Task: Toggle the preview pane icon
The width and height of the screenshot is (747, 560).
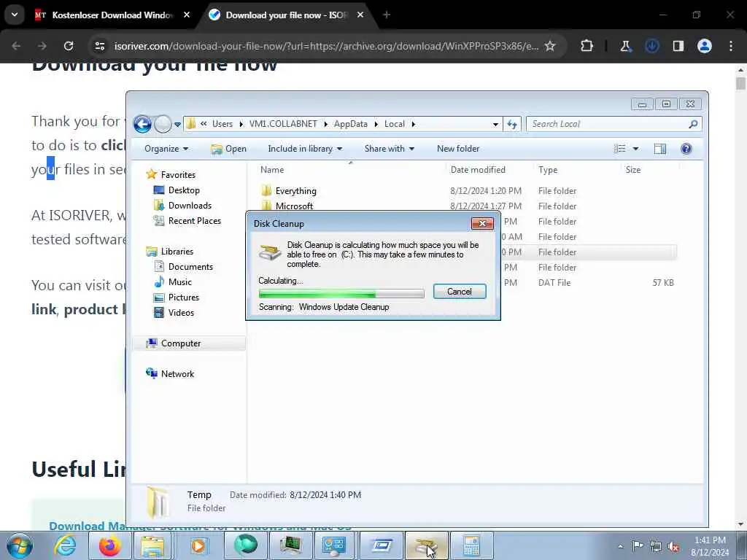Action: 659,149
